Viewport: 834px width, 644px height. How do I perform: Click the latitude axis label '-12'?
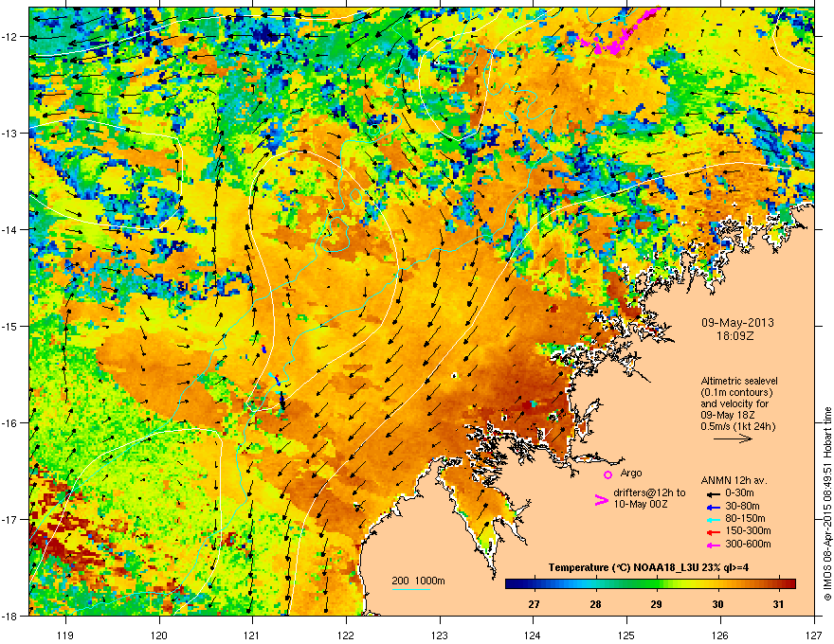tap(10, 37)
